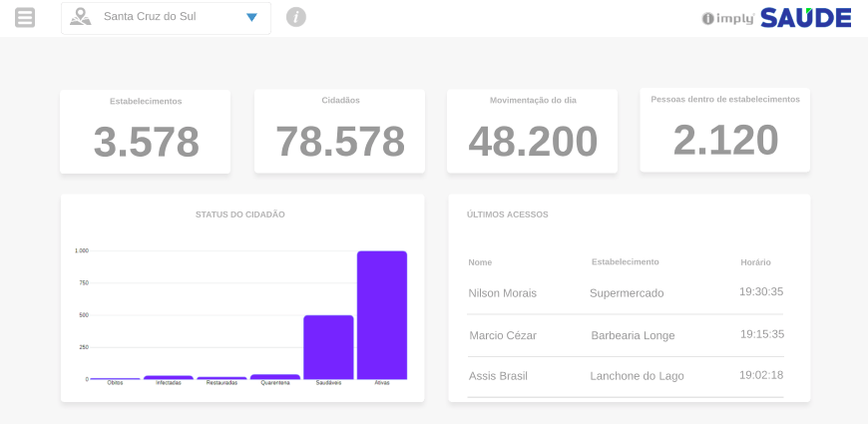Viewport: 868px width, 424px height.
Task: Open the Estabelecimentos 3.578 card
Action: (145, 132)
